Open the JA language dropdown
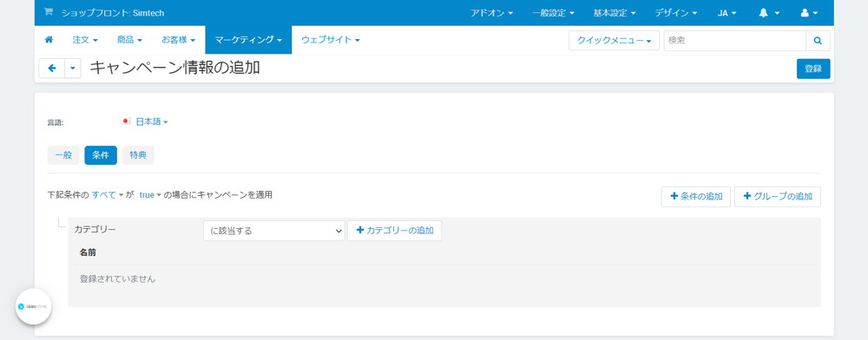 point(727,13)
